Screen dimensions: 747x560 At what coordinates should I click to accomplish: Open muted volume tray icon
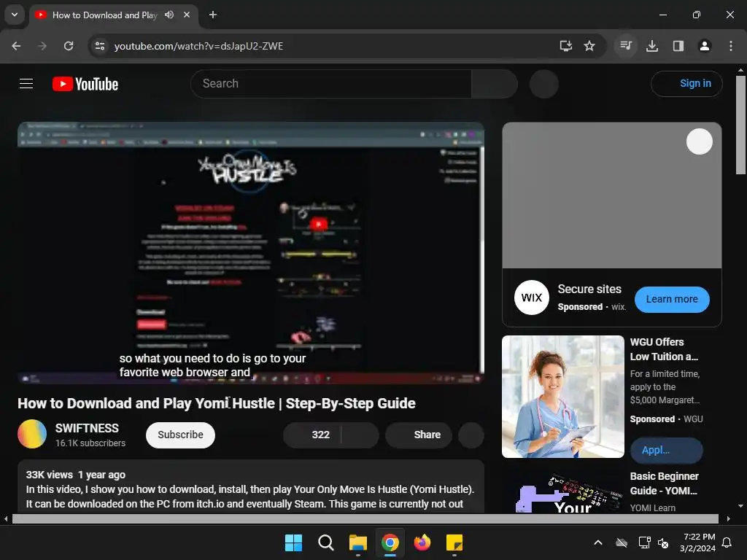(x=663, y=542)
